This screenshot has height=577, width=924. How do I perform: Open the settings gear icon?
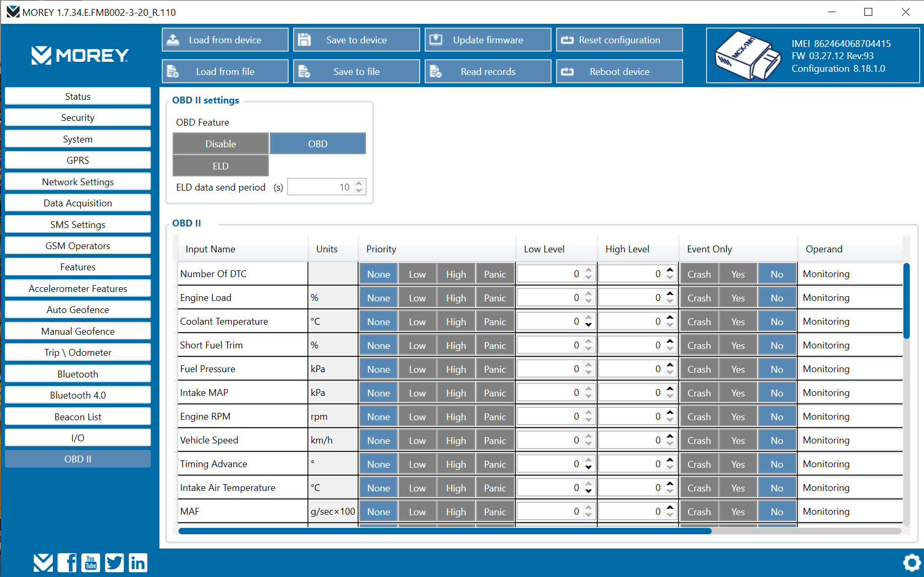(x=912, y=563)
